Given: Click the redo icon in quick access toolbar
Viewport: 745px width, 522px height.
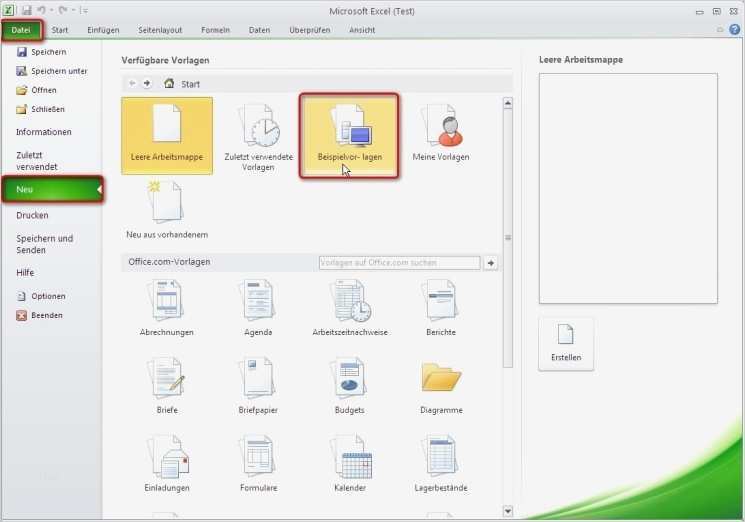Looking at the screenshot, I should point(62,10).
